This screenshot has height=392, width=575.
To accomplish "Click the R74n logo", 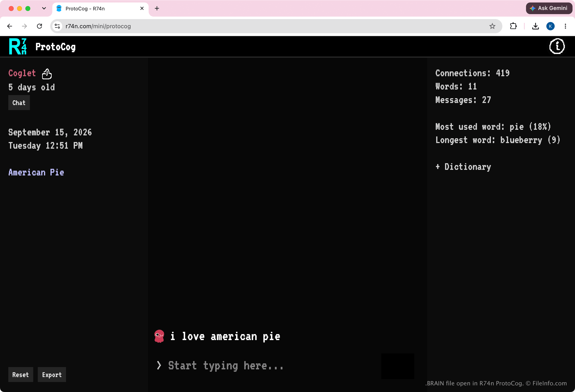I will click(18, 46).
